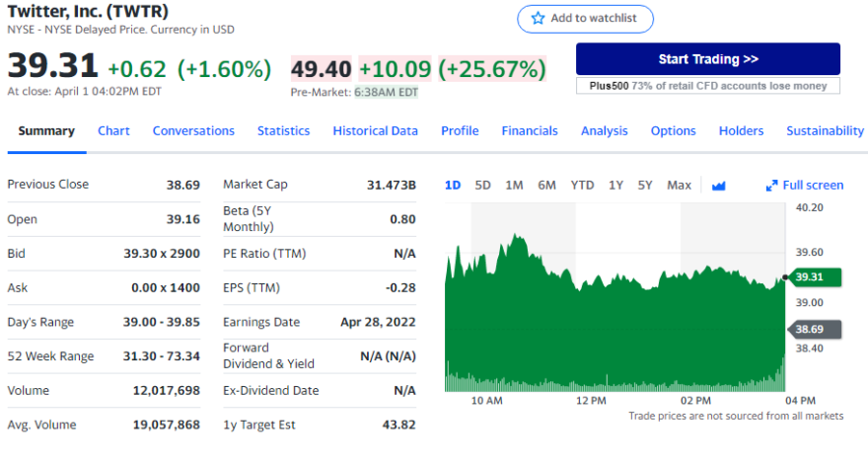868x466 pixels.
Task: Switch the chart to 6M range
Action: [546, 186]
